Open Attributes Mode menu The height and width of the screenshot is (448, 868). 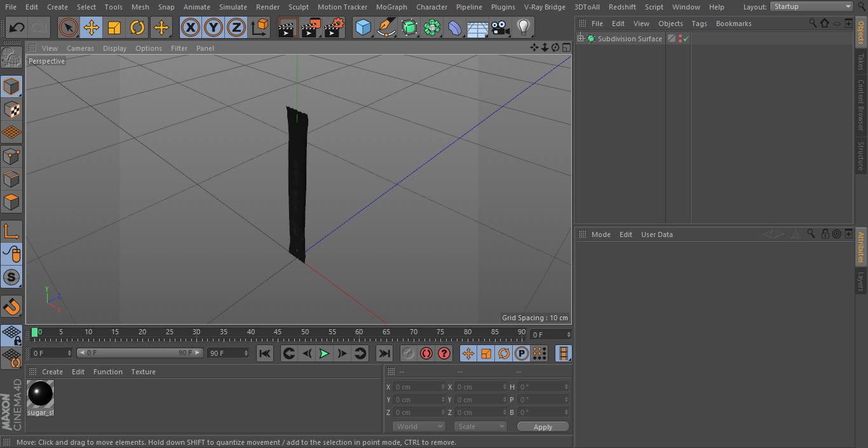point(600,234)
